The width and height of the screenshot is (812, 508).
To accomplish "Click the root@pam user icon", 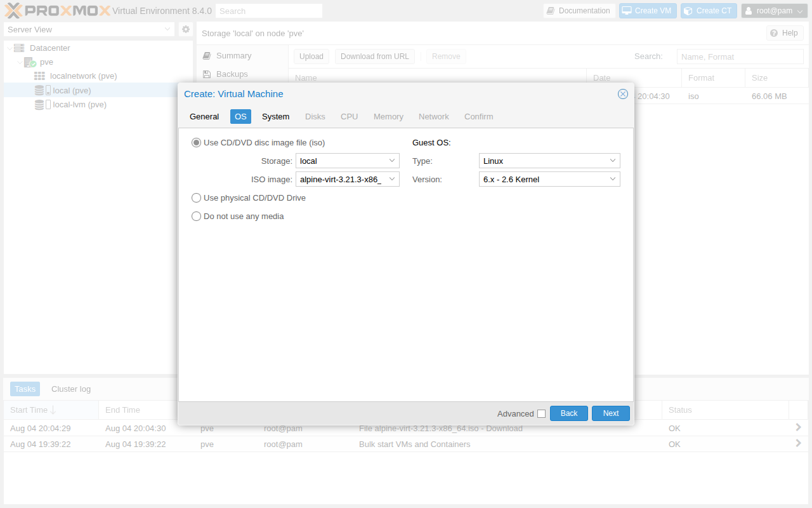I will (749, 11).
